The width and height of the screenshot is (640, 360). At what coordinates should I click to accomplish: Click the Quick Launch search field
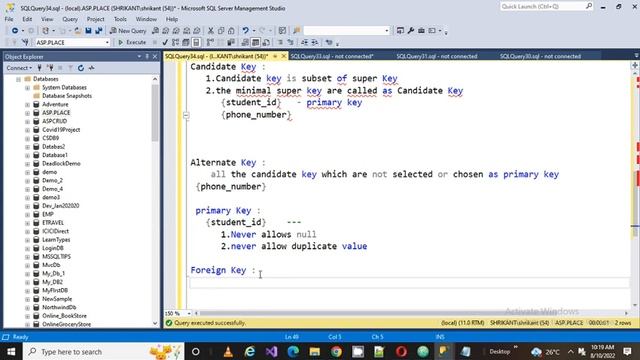click(547, 6)
